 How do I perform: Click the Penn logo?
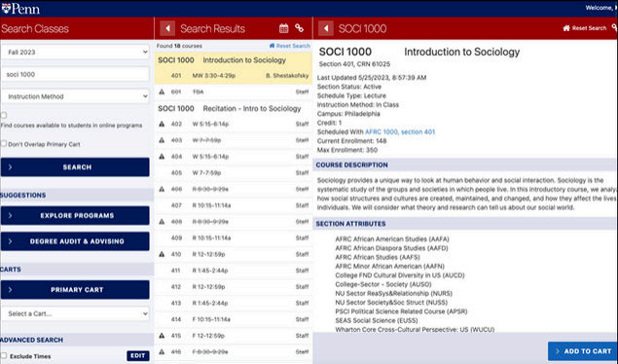point(20,8)
